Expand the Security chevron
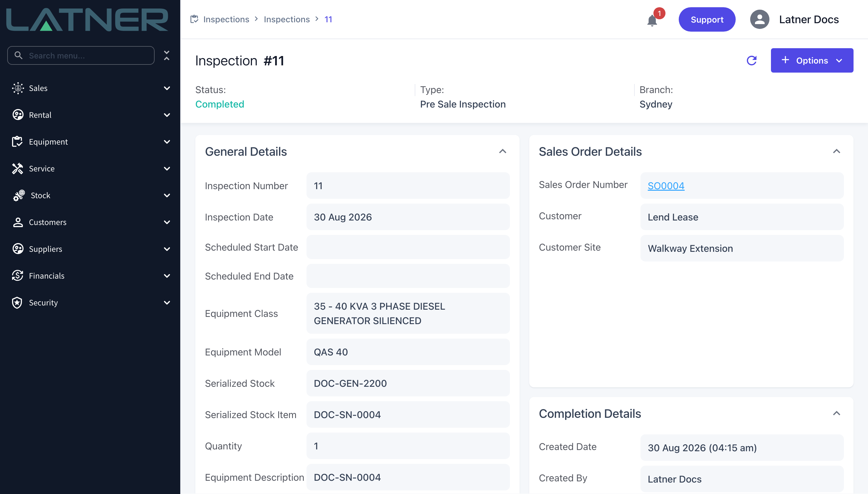 (167, 303)
